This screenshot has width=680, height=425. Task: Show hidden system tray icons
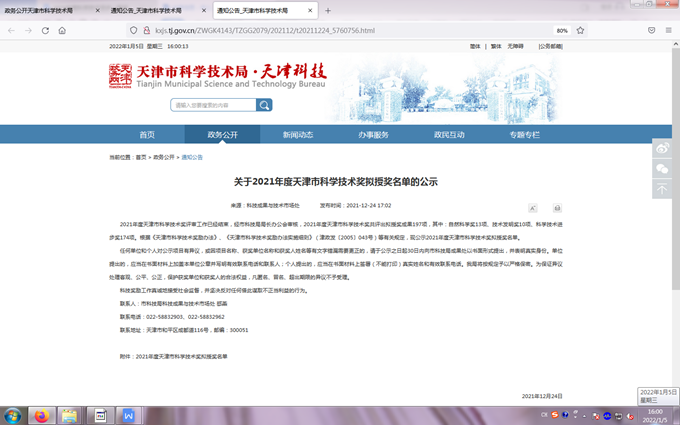click(584, 416)
